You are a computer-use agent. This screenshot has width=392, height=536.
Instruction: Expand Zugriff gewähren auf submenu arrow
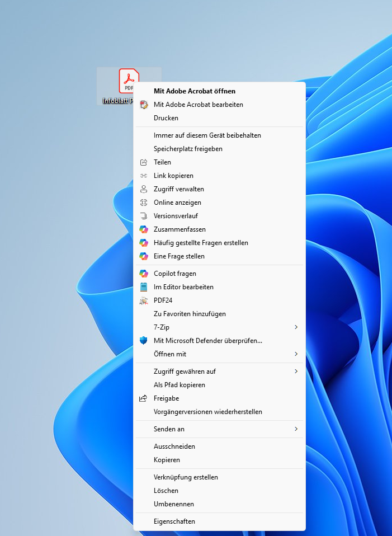click(x=296, y=372)
